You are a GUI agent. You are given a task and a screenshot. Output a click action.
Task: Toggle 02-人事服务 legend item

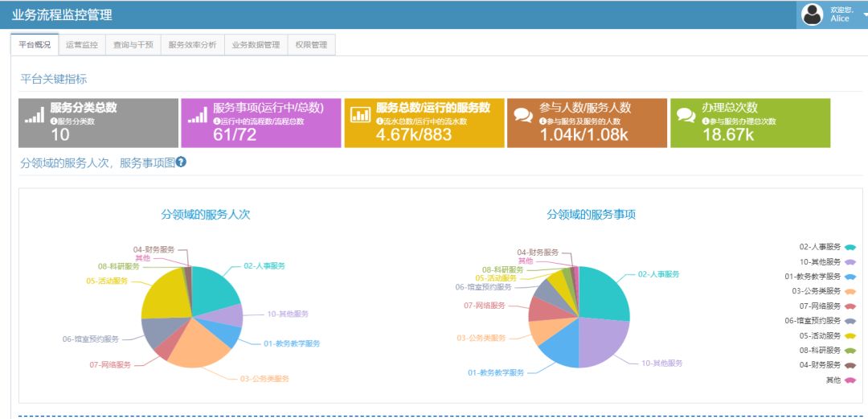pos(827,247)
